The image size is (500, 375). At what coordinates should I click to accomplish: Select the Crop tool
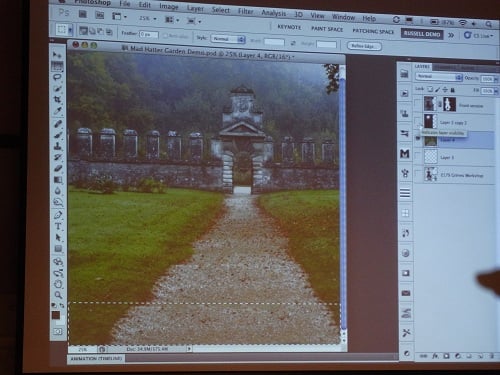[57, 99]
